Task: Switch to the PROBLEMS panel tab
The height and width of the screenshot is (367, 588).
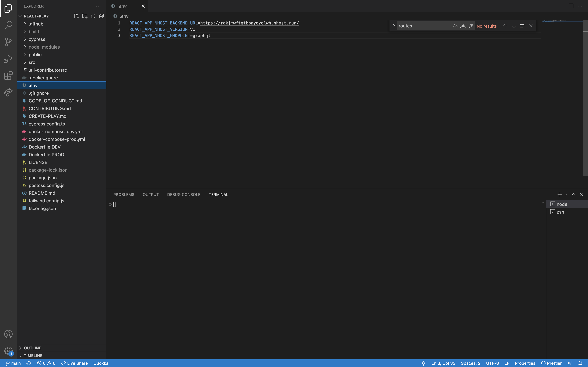Action: (x=124, y=194)
